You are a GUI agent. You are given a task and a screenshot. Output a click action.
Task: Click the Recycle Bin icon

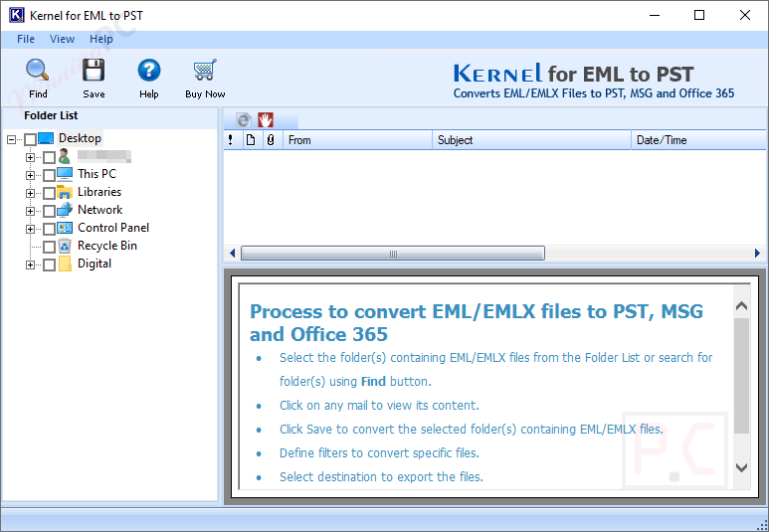point(65,246)
